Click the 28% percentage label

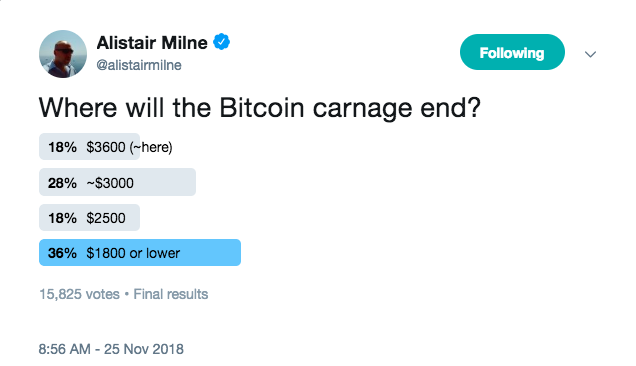point(62,183)
